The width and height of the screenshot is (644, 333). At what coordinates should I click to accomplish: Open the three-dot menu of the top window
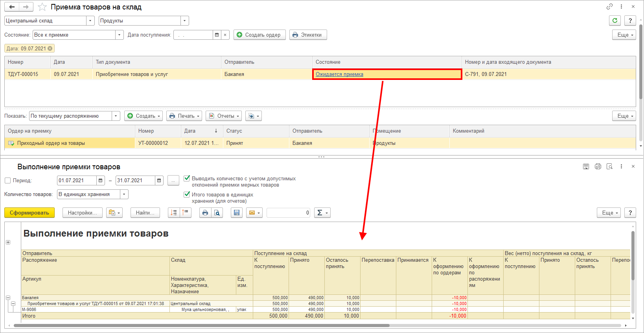pyautogui.click(x=621, y=7)
